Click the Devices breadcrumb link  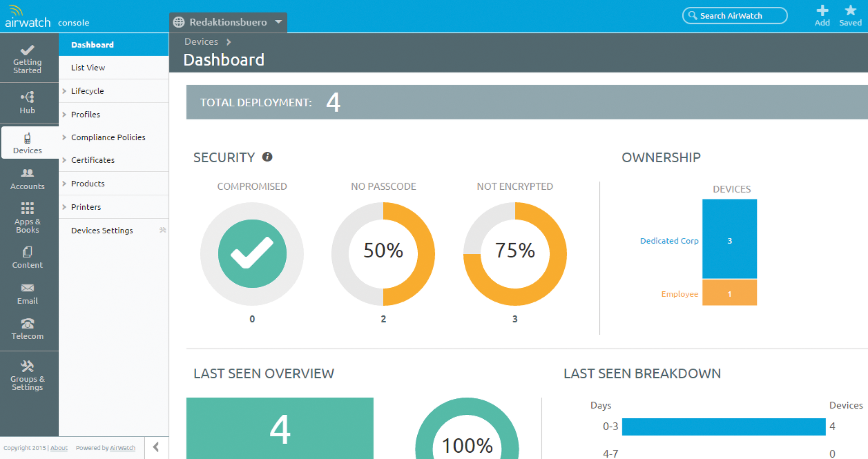(201, 41)
